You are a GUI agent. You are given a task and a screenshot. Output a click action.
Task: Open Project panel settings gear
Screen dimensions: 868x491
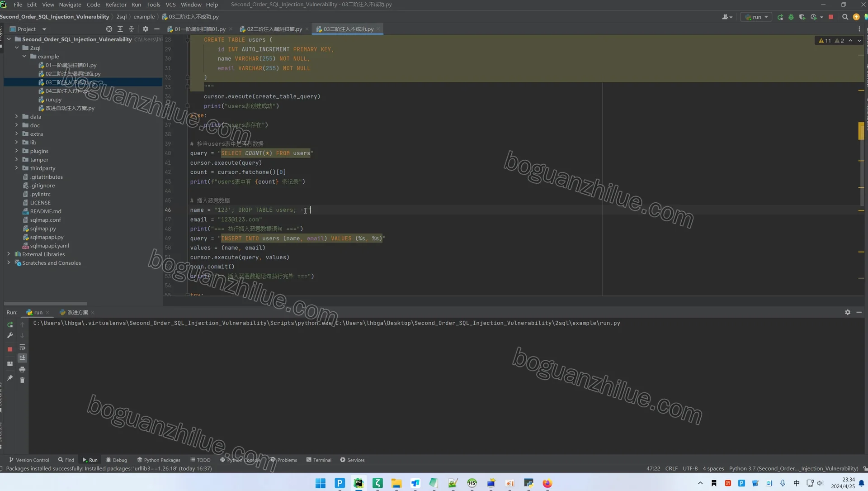pos(145,29)
